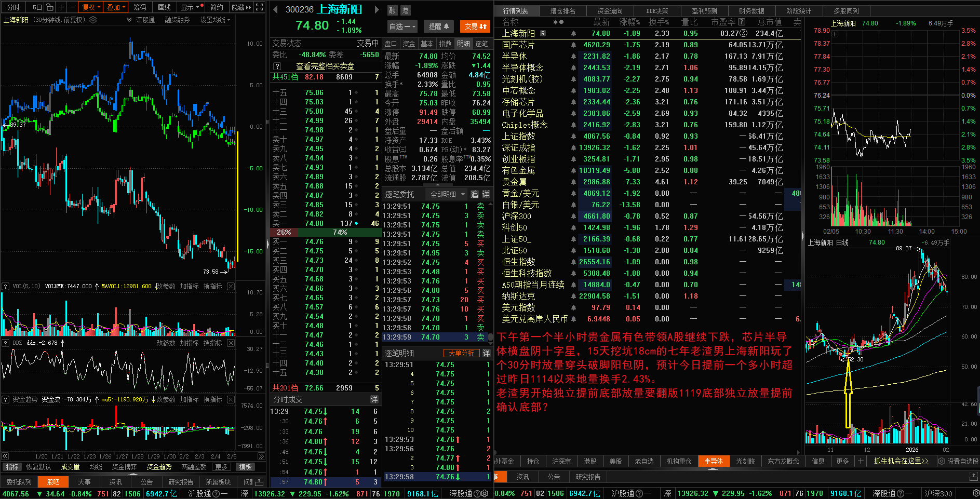Viewport: 980px width, 499px height.
Task: Toggle 画线 drawing tools
Action: pos(165,7)
